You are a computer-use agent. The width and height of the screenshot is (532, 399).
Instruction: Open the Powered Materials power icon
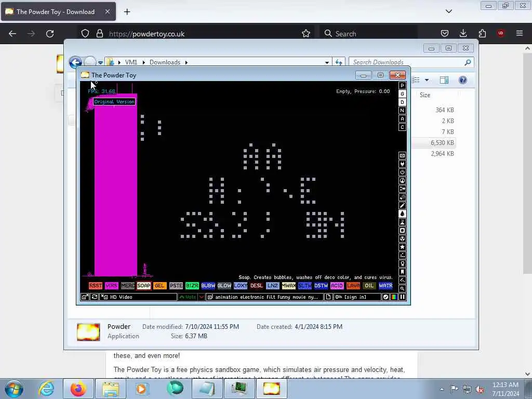[x=403, y=172]
